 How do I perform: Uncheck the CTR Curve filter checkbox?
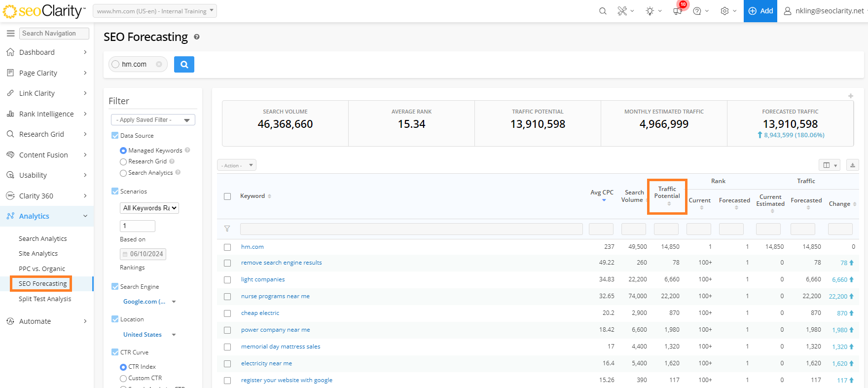pos(115,352)
